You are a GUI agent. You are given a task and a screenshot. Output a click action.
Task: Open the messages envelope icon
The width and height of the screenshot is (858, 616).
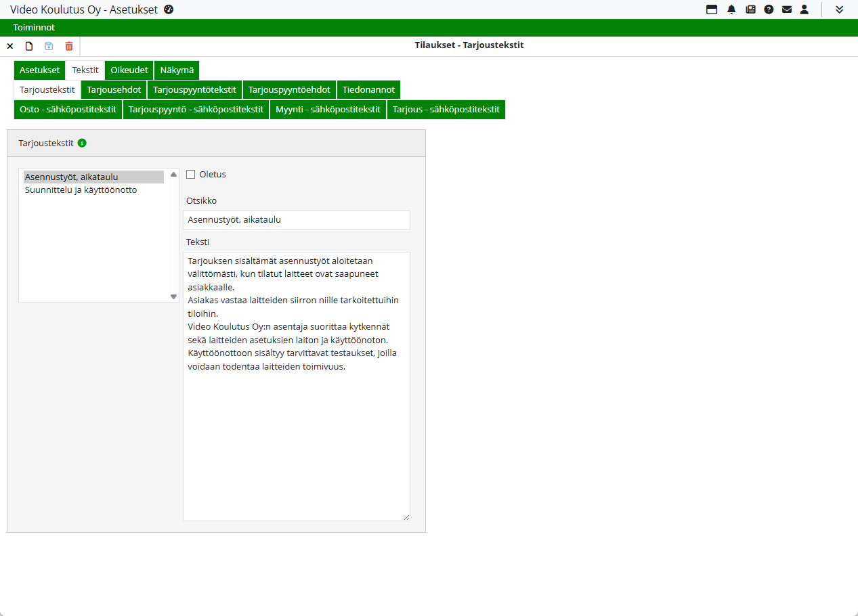pos(786,9)
